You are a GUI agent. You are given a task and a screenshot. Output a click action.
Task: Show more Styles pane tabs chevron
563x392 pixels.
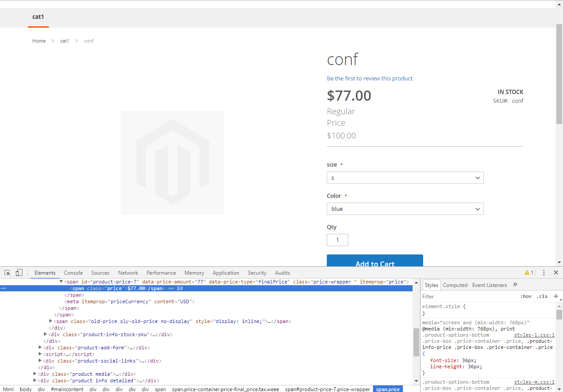coord(515,285)
